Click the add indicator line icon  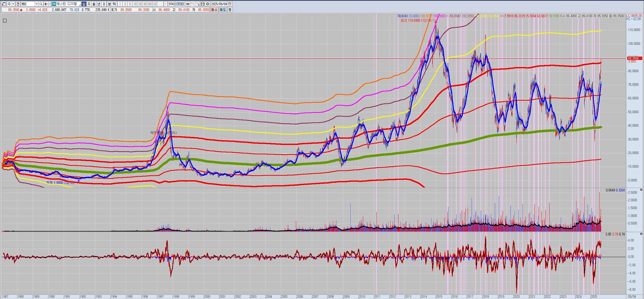(198, 4)
